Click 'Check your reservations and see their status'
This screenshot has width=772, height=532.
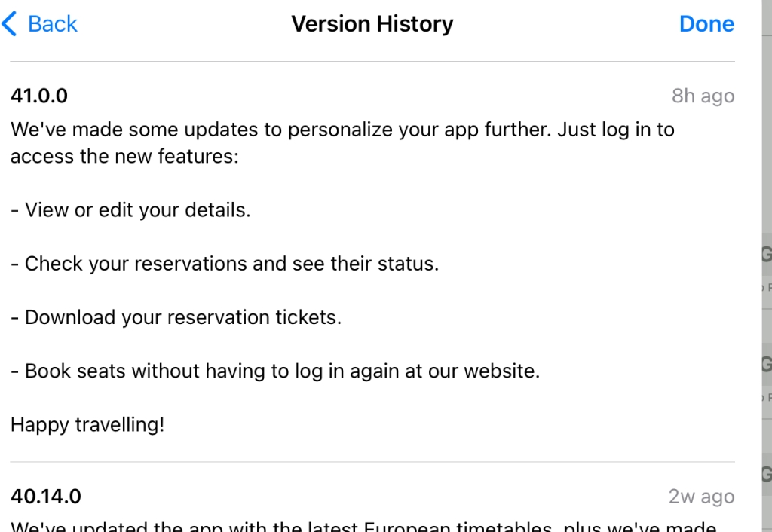225,264
